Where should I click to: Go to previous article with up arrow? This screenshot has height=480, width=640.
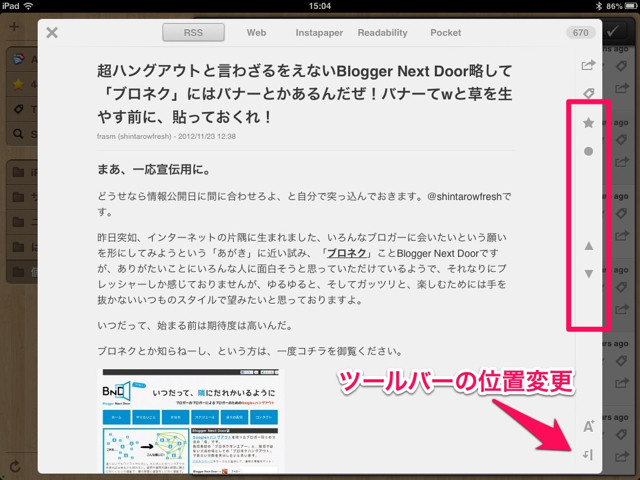[589, 246]
